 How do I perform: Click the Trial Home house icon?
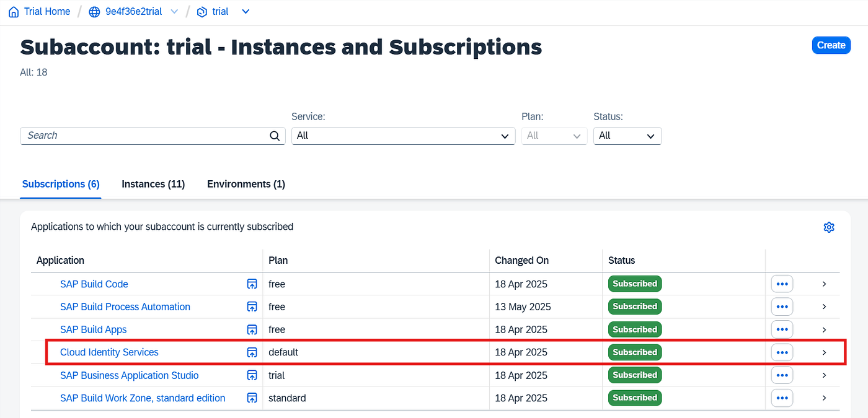click(14, 12)
